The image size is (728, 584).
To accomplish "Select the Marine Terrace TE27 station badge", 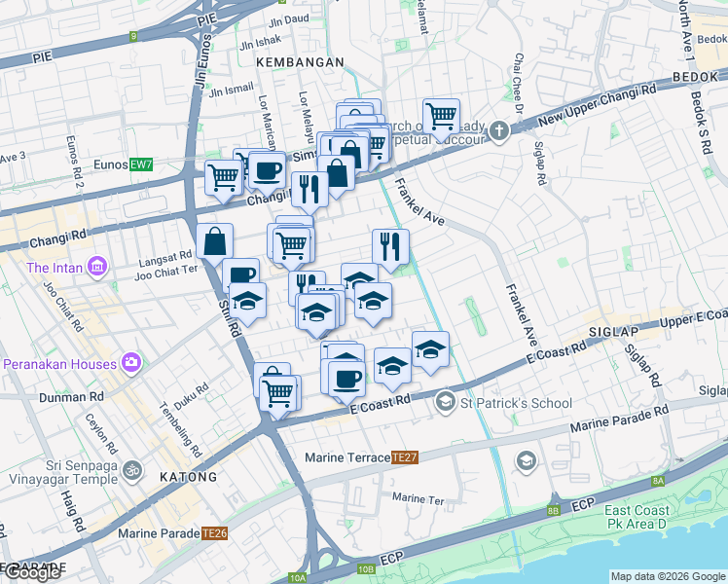I will [405, 457].
